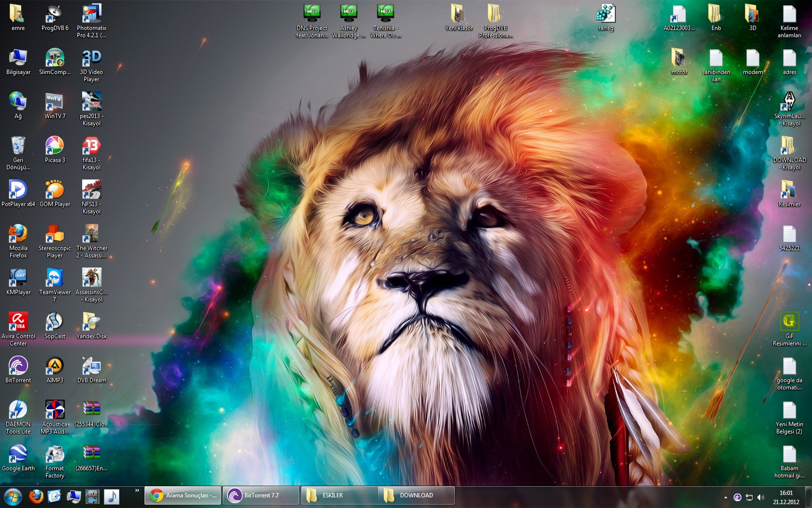Select the Kelime anlamları text file
The height and width of the screenshot is (508, 812).
click(x=789, y=21)
